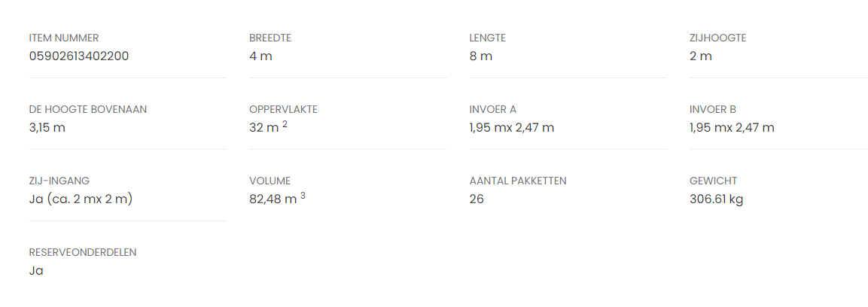Select the surface area value 32 m²
The width and height of the screenshot is (868, 307).
coord(268,127)
